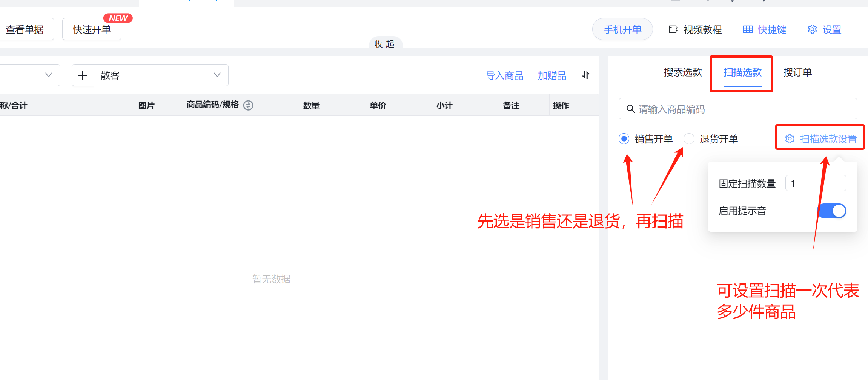Viewport: 868px width, 380px height.
Task: Click the circle icon next to 商品编码/规格
Action: pyautogui.click(x=248, y=105)
